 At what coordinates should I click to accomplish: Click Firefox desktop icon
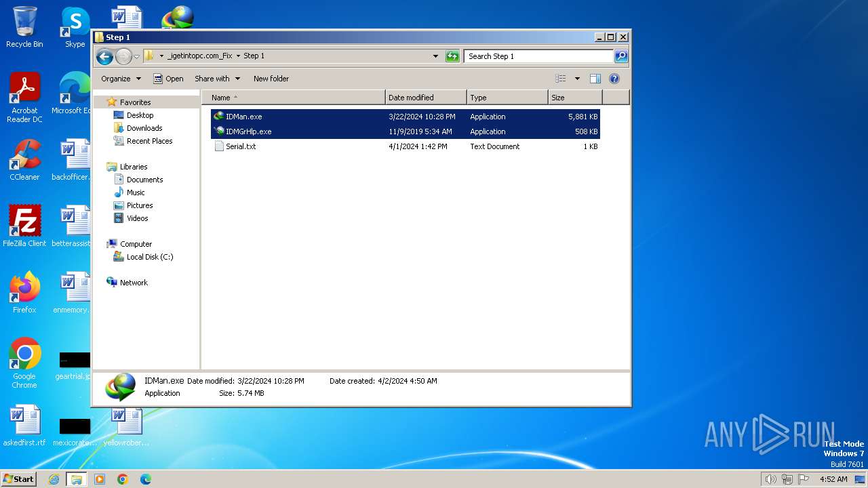(24, 292)
